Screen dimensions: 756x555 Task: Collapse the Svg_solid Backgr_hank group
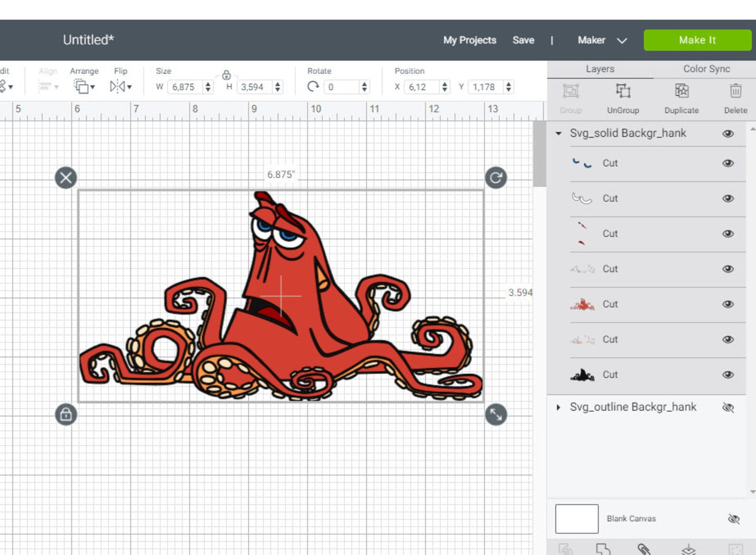pyautogui.click(x=558, y=133)
